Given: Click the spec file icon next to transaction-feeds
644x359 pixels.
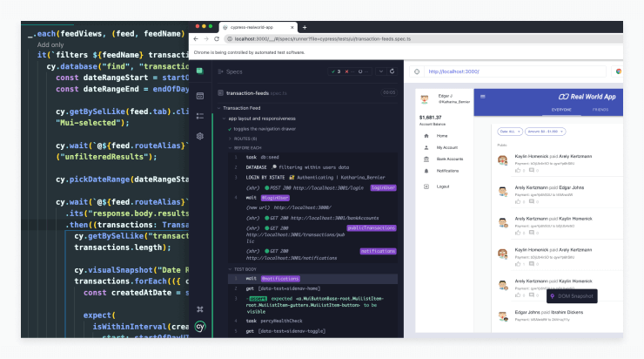Looking at the screenshot, I should coord(220,93).
